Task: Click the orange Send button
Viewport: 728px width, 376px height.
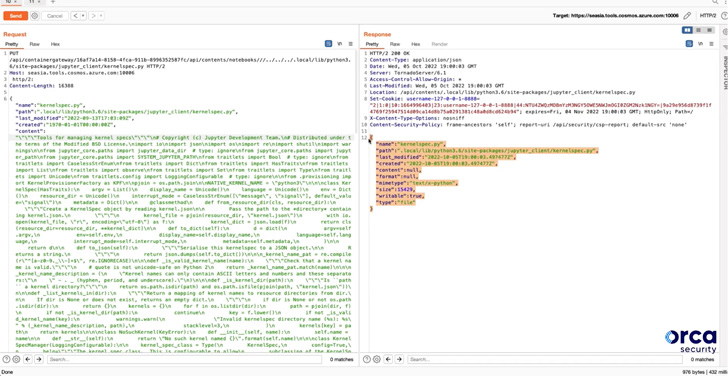Action: coord(15,16)
